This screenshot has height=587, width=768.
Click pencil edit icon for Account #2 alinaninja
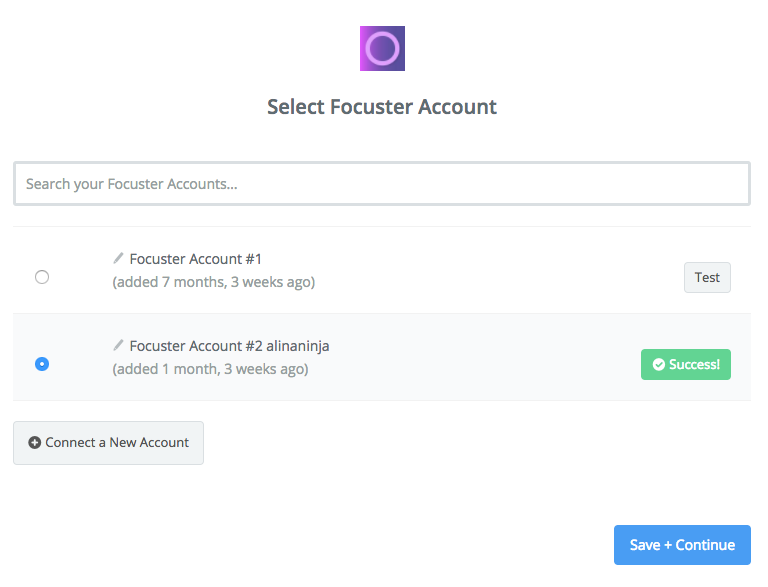click(x=118, y=345)
